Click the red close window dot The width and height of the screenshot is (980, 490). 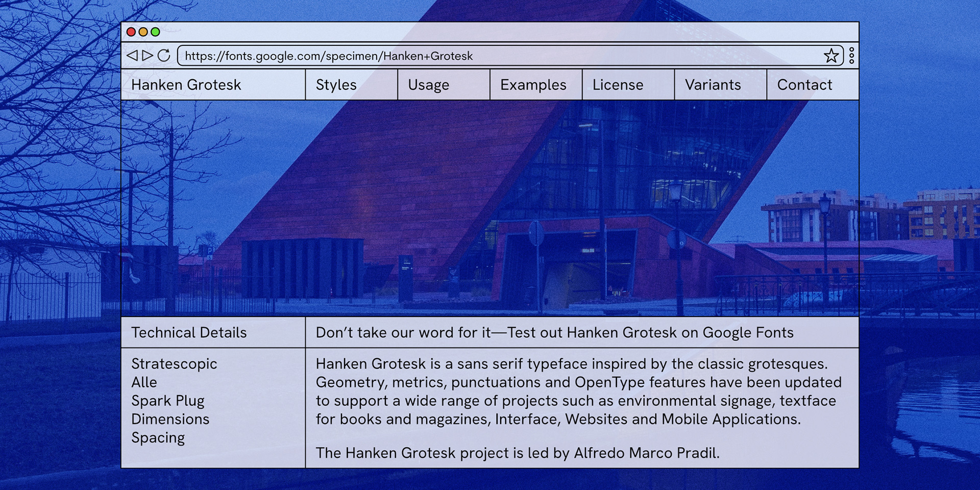pos(131,32)
